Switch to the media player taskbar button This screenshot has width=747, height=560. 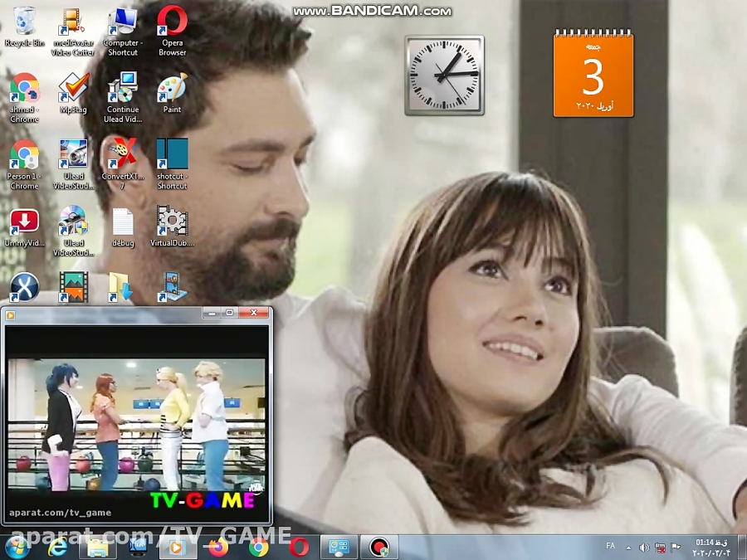pyautogui.click(x=177, y=547)
